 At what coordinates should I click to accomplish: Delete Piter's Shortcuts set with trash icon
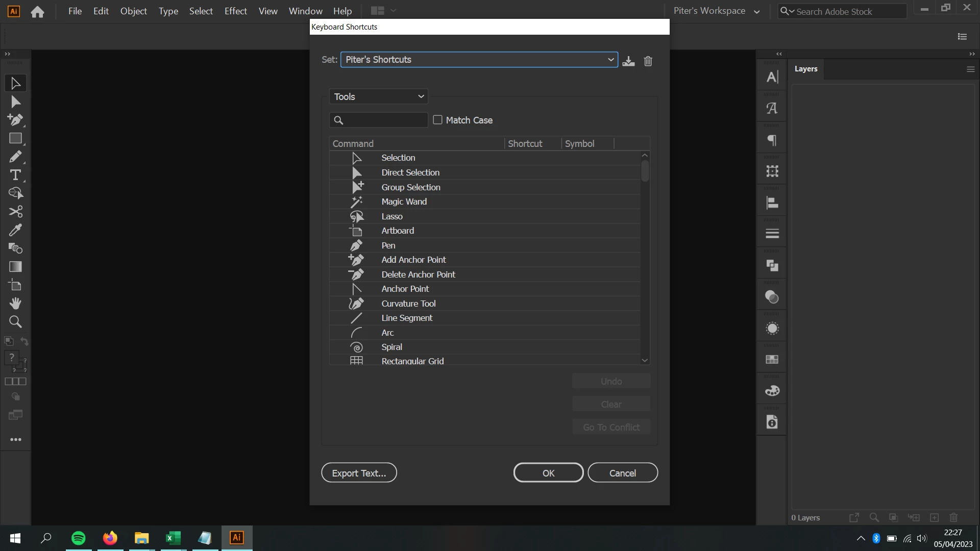pos(648,61)
